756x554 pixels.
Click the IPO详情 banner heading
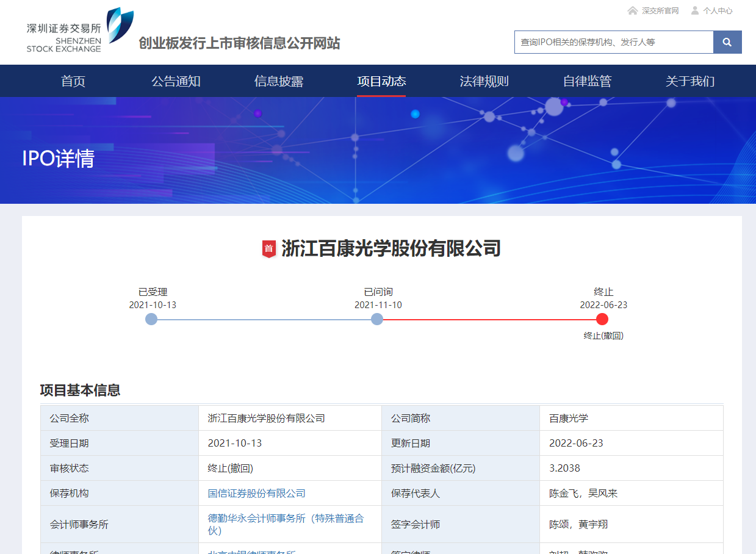click(59, 159)
